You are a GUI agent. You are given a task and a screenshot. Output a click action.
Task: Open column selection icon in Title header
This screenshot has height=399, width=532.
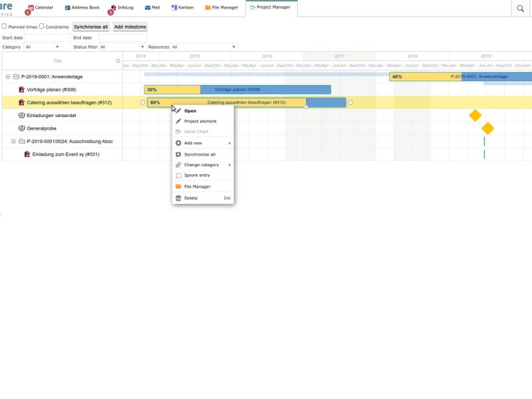point(118,61)
